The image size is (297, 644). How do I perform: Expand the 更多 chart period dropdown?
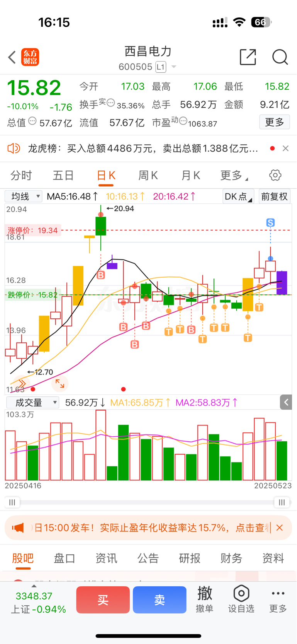click(234, 176)
